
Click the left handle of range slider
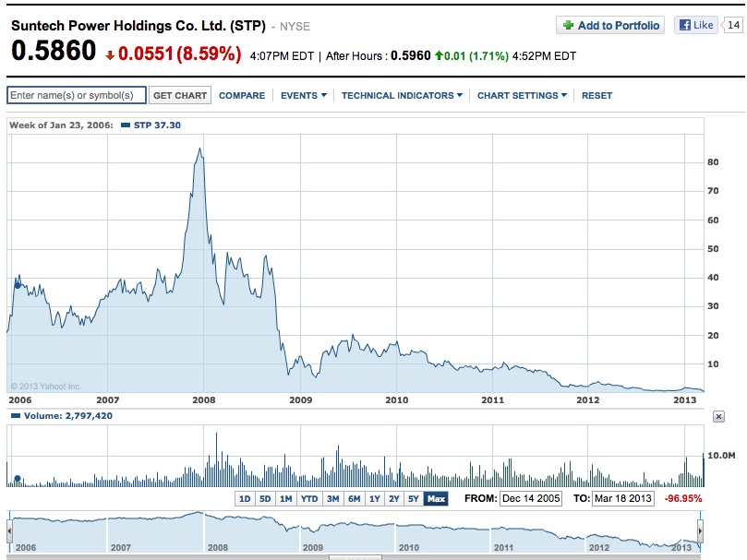pyautogui.click(x=10, y=531)
